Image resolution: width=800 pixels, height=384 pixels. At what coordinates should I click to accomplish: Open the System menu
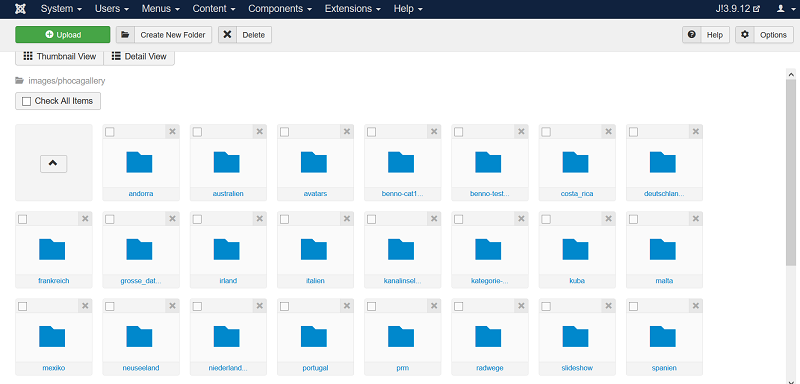(x=61, y=9)
